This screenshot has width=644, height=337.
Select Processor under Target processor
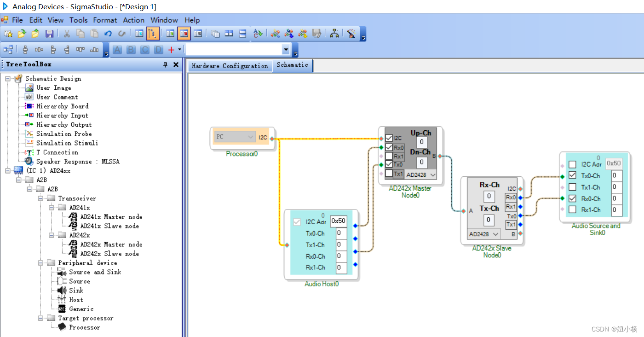click(x=84, y=327)
